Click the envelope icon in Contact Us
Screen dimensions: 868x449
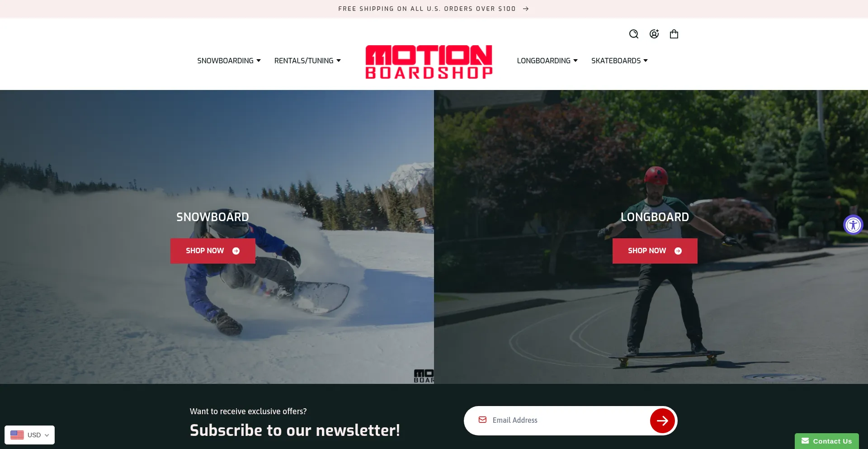tap(805, 441)
